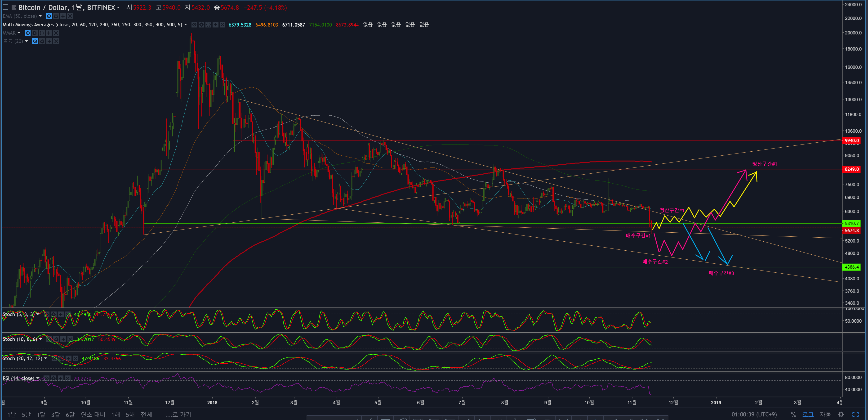Select the 3달 time range

click(55, 415)
